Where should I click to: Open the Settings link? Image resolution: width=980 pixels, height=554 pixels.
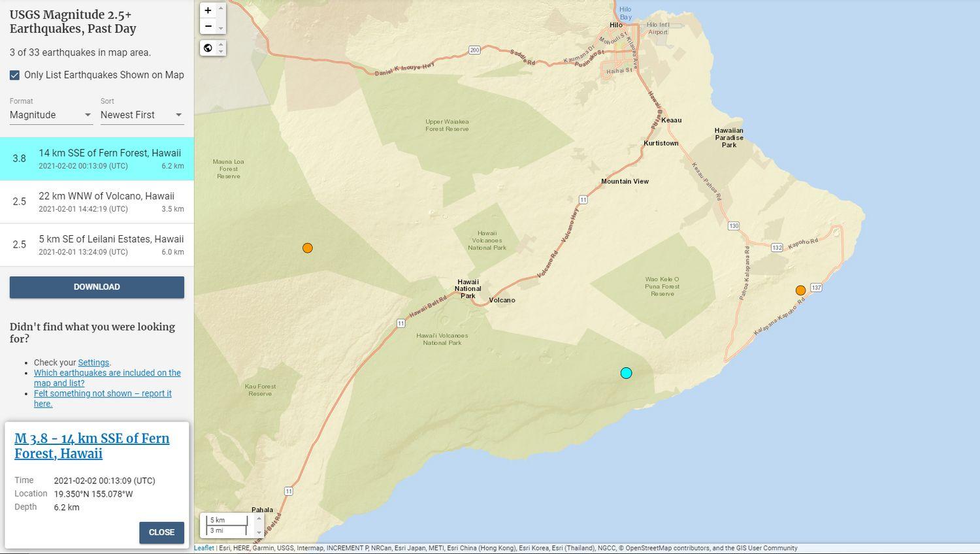[x=93, y=363]
